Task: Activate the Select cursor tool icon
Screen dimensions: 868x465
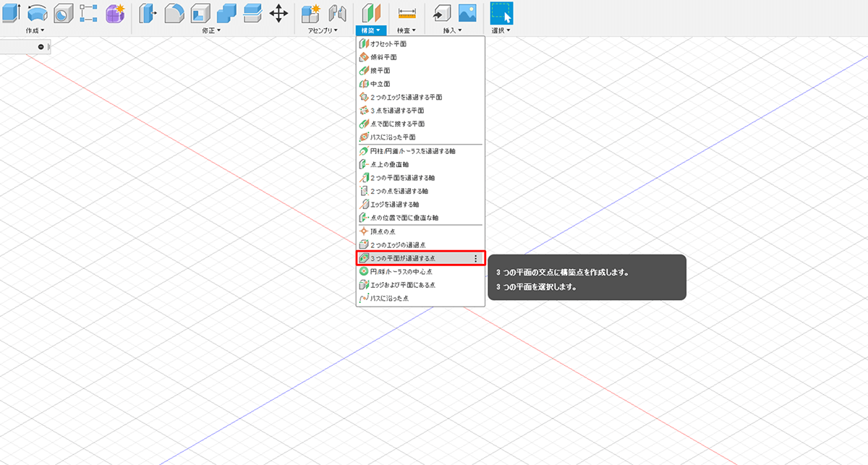Action: 501,13
